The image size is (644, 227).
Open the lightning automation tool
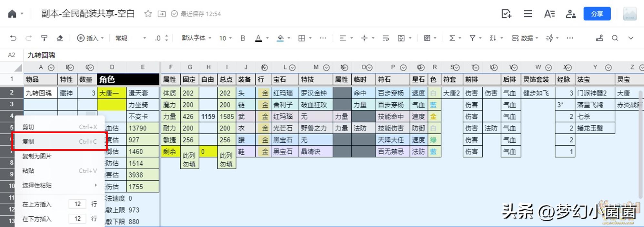click(549, 38)
